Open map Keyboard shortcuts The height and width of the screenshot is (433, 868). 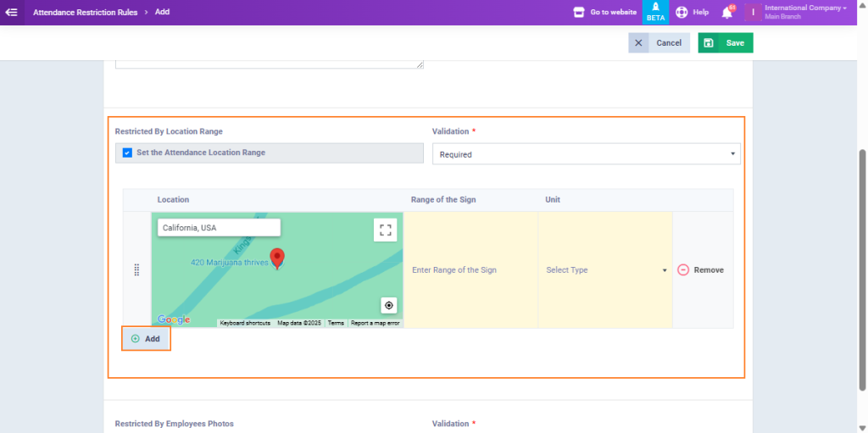(x=245, y=323)
